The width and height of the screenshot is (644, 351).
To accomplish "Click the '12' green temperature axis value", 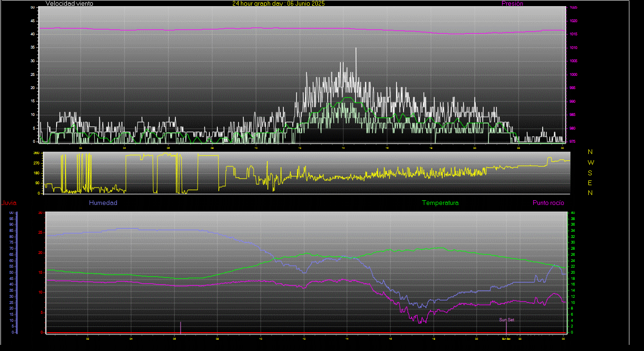I will pos(573,297).
